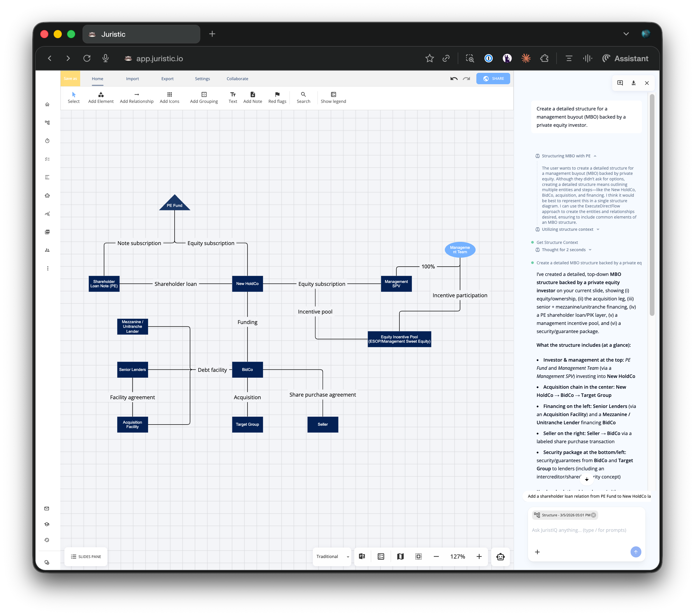The height and width of the screenshot is (616, 695).
Task: Select the Add Relationship arrow tool
Action: (136, 94)
